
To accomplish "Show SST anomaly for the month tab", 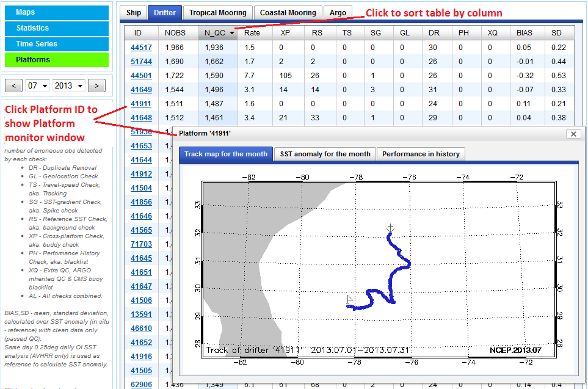I will click(x=325, y=154).
